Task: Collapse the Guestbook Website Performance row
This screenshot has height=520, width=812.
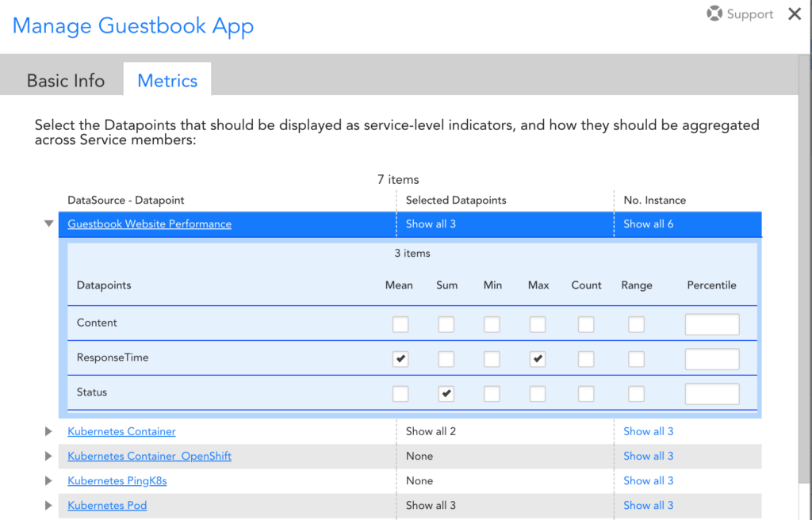Action: (48, 224)
